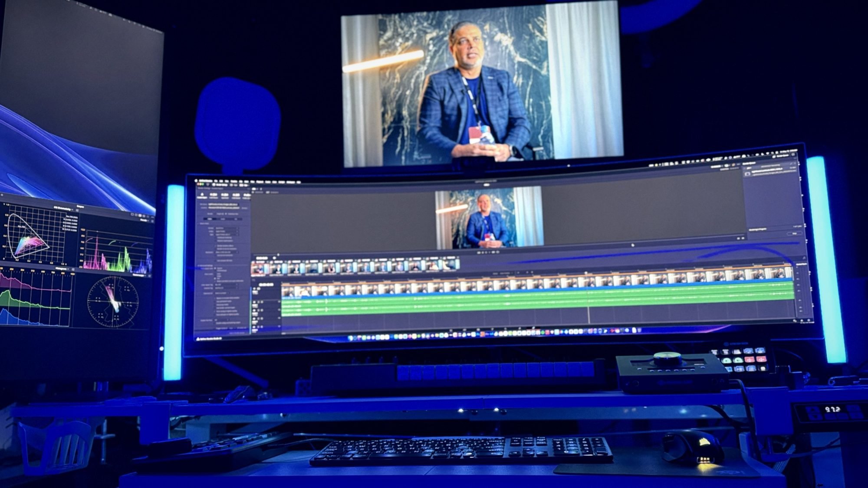Open the Parade scope type dropdown
The height and width of the screenshot is (488, 868).
(x=145, y=220)
